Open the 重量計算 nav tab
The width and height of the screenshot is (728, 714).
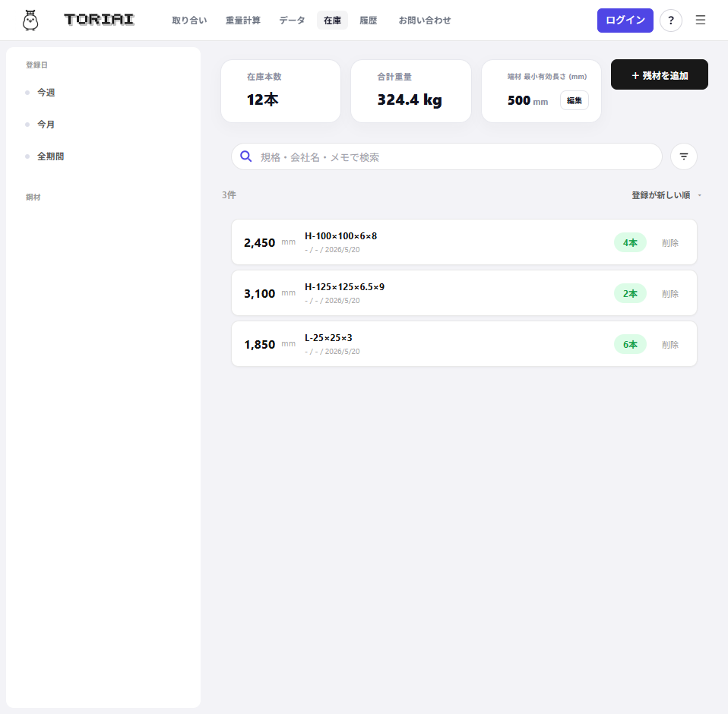point(243,21)
